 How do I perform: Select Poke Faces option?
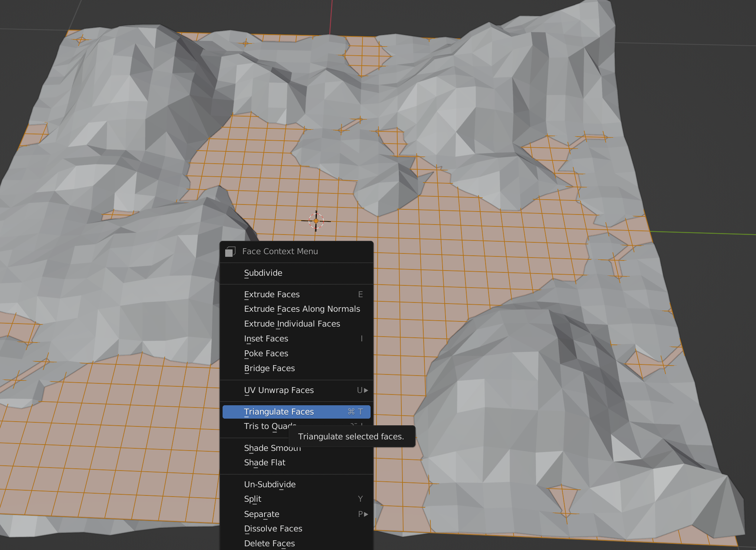tap(266, 354)
